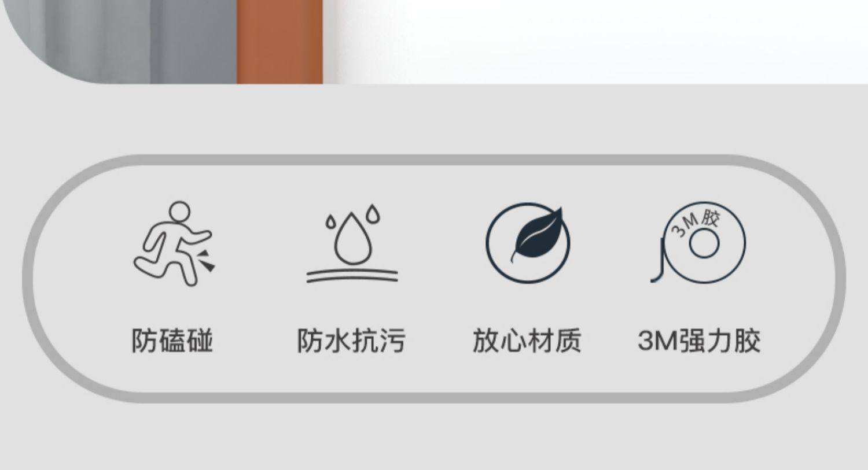This screenshot has width=868, height=470.
Task: Pick the orange strip in the top image
Action: [279, 42]
